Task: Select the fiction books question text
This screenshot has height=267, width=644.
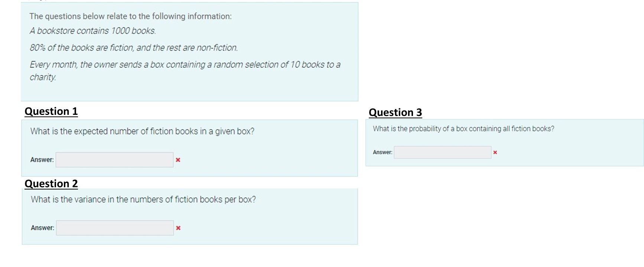Action: [142, 131]
